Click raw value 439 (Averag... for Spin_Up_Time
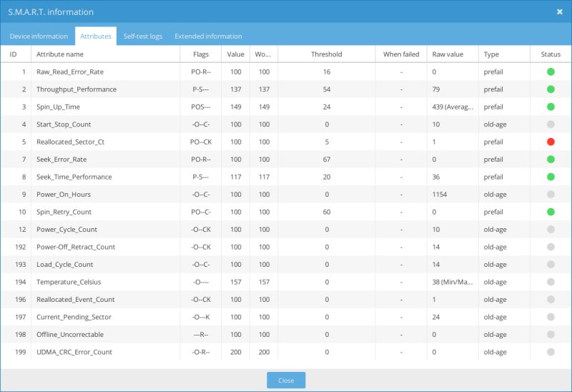572x392 pixels. tap(453, 107)
